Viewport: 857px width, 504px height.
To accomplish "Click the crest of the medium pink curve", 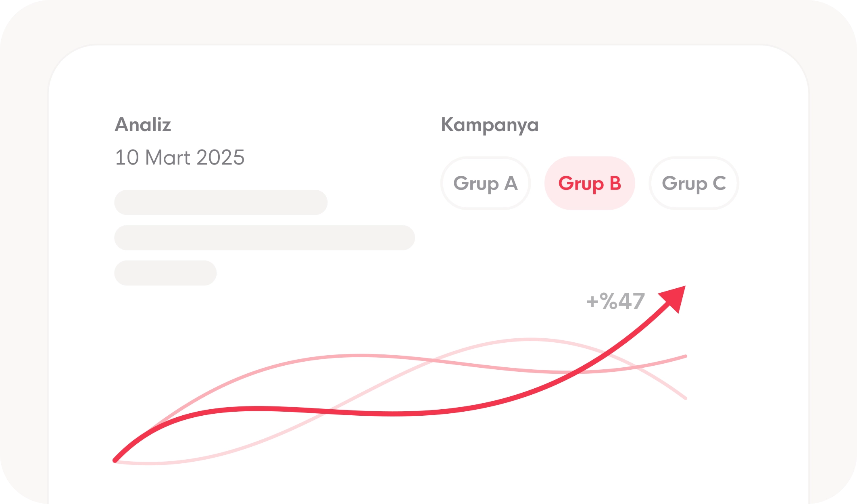I will point(359,356).
